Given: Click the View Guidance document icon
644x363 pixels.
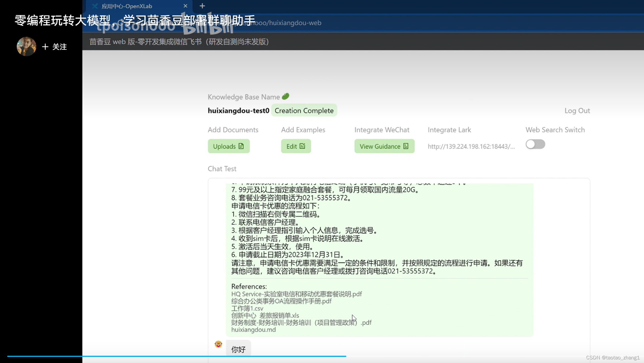Looking at the screenshot, I should [406, 146].
